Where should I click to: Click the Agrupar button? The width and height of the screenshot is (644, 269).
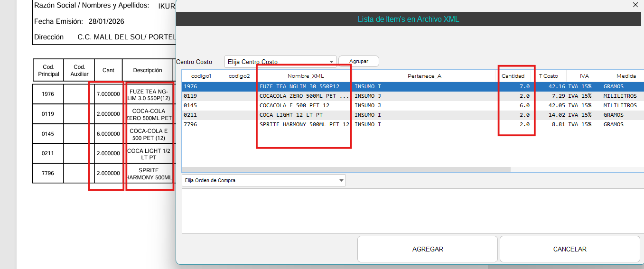pyautogui.click(x=358, y=62)
